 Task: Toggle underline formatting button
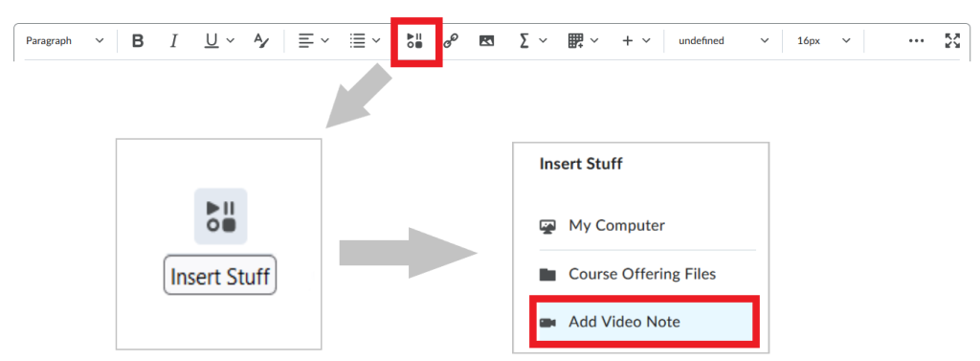212,40
